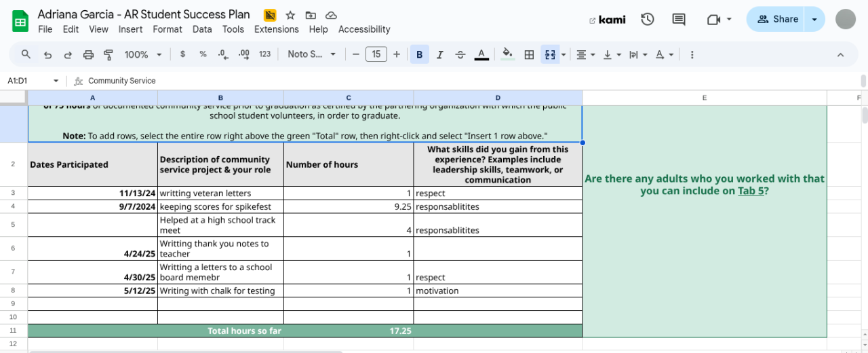Screen dimensions: 868x353
Task: Open the Extensions menu
Action: coord(276,29)
